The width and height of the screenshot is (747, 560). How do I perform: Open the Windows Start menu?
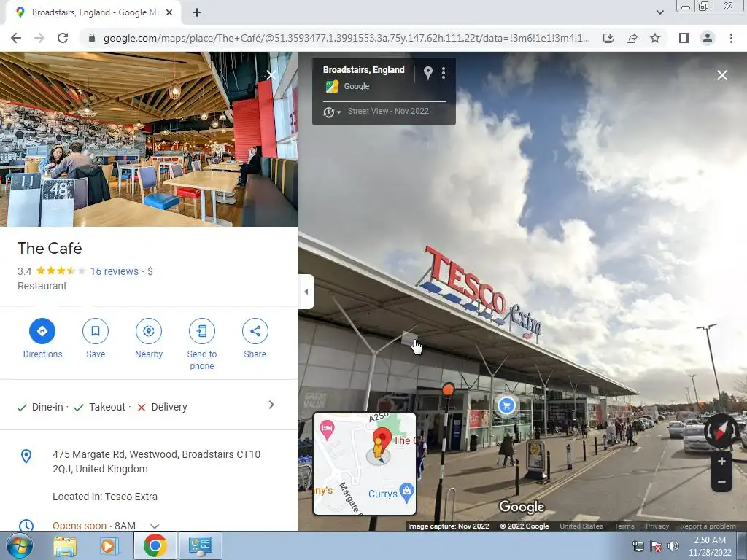[x=20, y=545]
